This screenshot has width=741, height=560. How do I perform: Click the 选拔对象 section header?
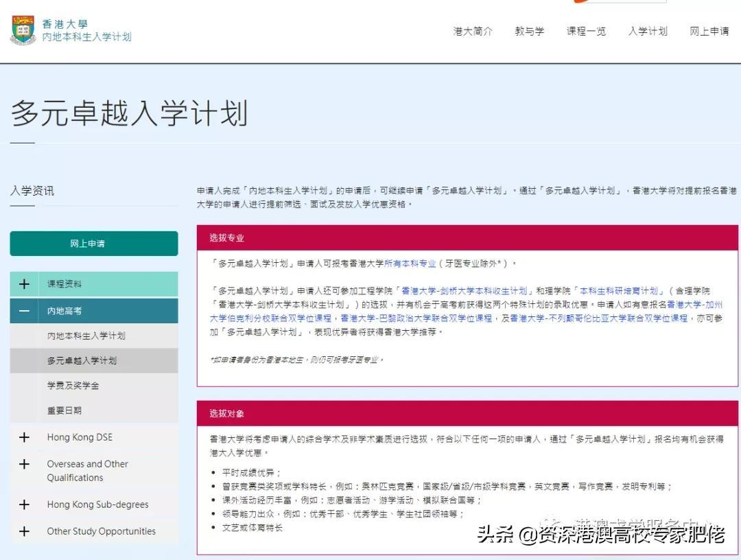(467, 414)
